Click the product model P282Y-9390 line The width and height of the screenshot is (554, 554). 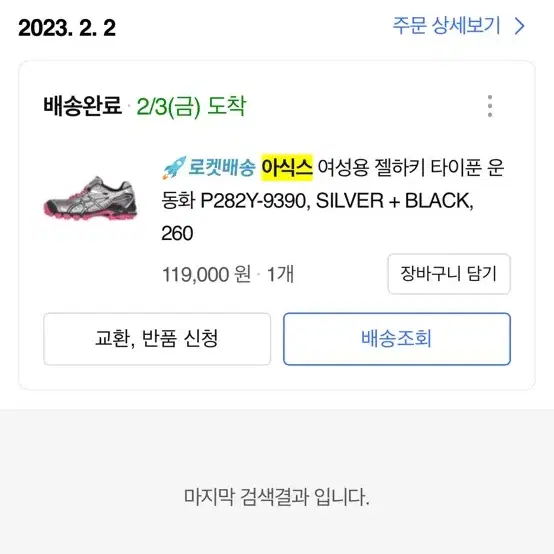(255, 201)
